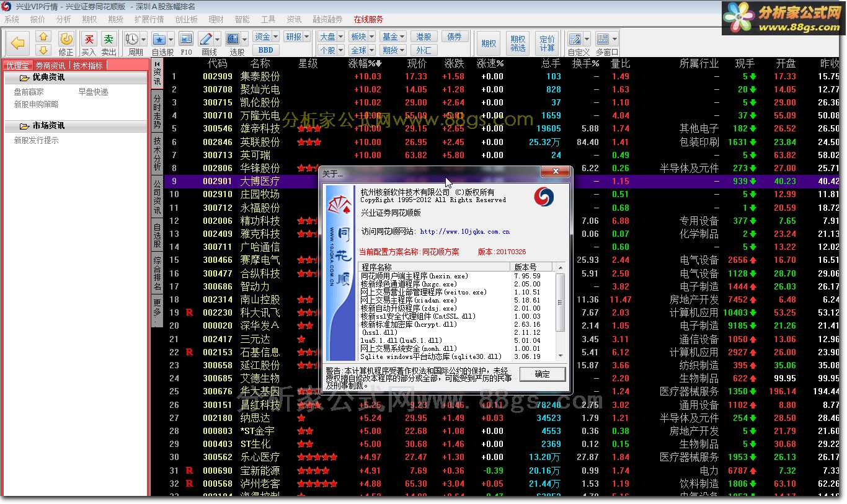
Task: Open the 系统 menu
Action: pos(12,19)
